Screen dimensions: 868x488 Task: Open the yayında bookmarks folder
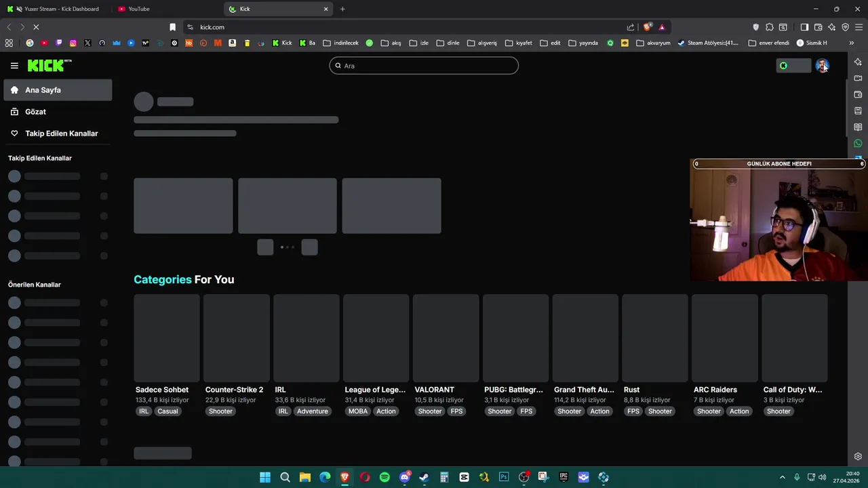(x=583, y=43)
